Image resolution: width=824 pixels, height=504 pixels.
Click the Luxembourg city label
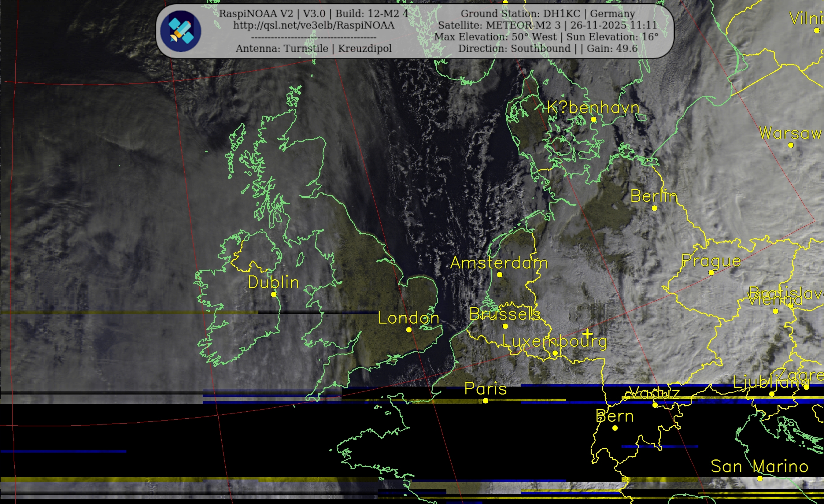[554, 342]
